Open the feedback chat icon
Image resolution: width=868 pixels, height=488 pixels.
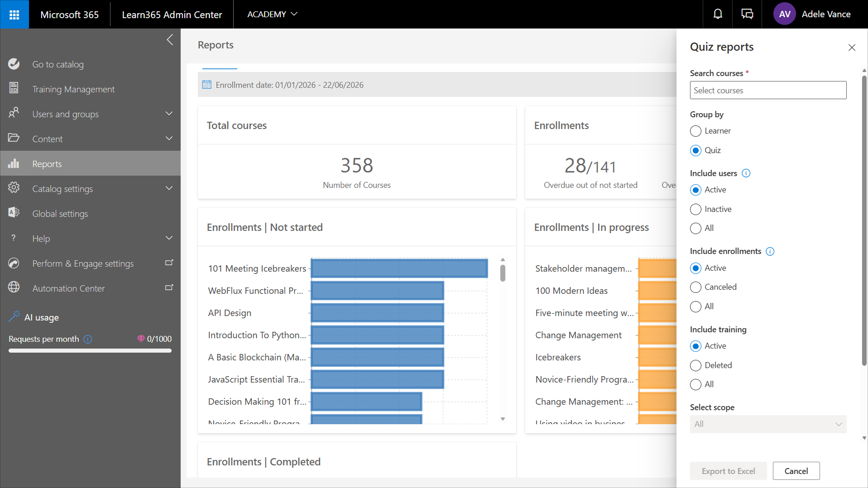747,14
